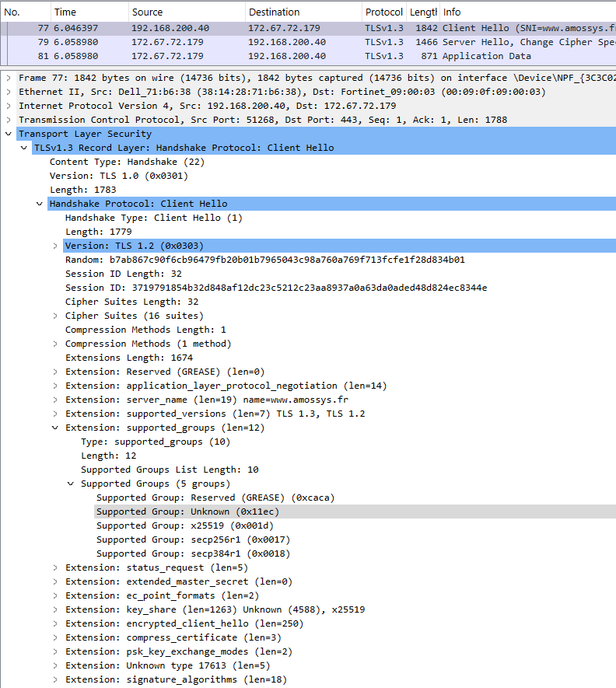Collapse the supported_groups extension
Screen dimensions: 616x688
[x=55, y=428]
